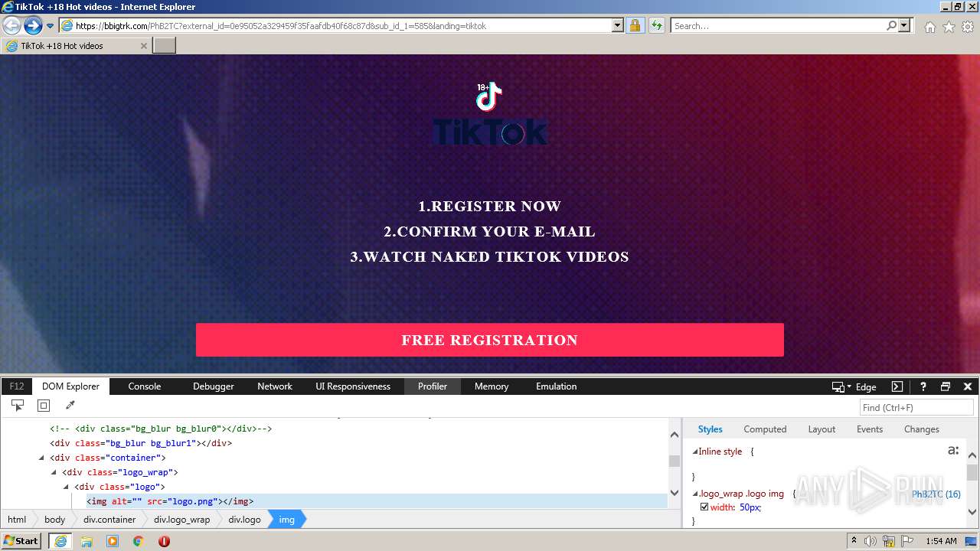Switch to the Changes pane tab

pyautogui.click(x=922, y=429)
